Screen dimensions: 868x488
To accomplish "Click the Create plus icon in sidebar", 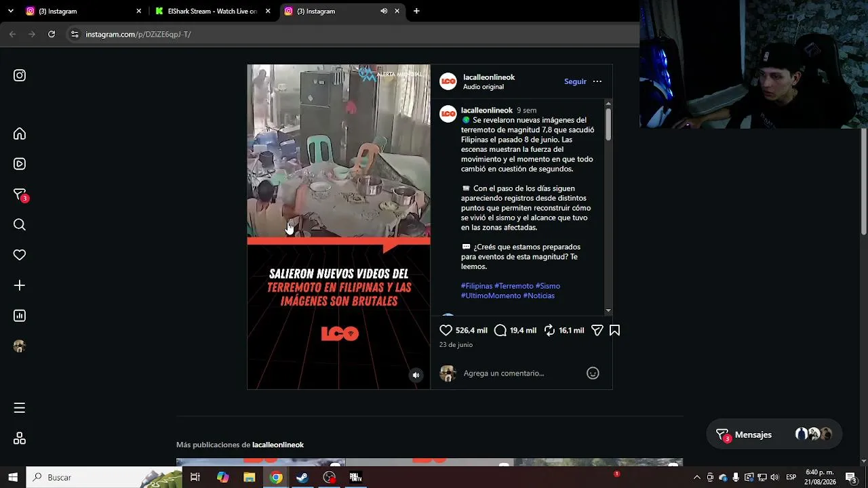I will click(x=20, y=285).
